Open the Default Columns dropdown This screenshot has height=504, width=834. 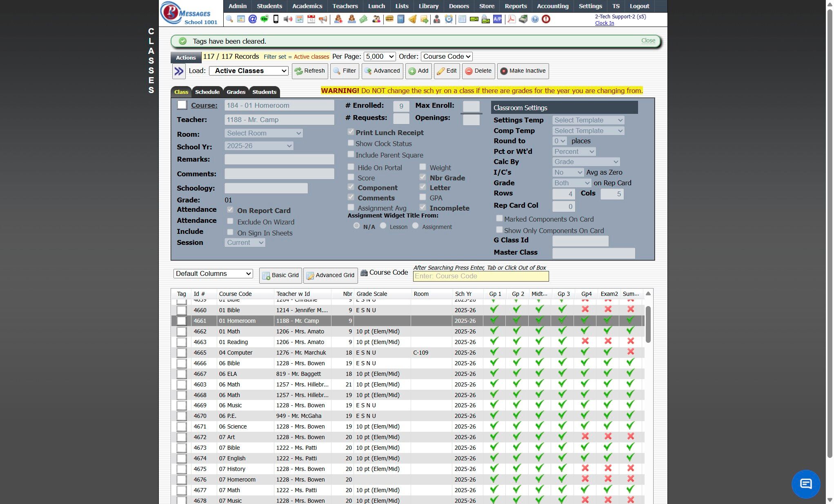coord(213,273)
